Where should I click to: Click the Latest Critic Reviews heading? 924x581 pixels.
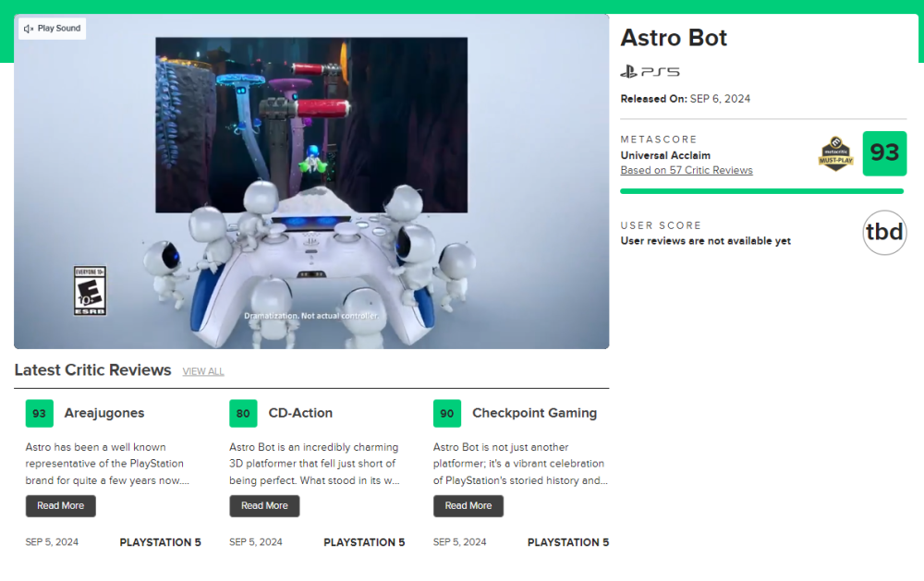click(92, 370)
